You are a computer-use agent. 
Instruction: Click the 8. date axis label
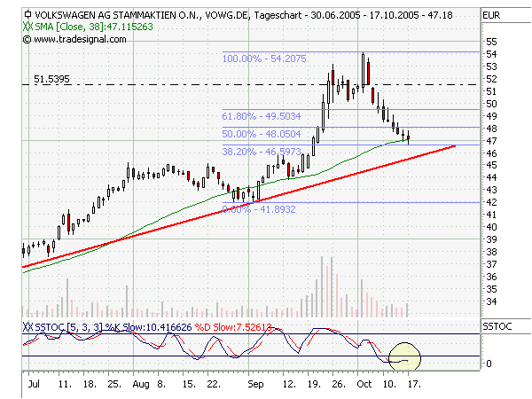point(162,385)
